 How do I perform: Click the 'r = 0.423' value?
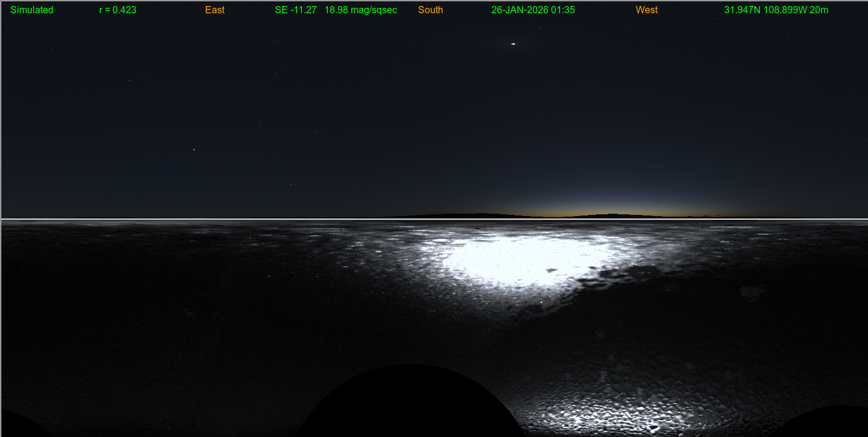coord(118,10)
